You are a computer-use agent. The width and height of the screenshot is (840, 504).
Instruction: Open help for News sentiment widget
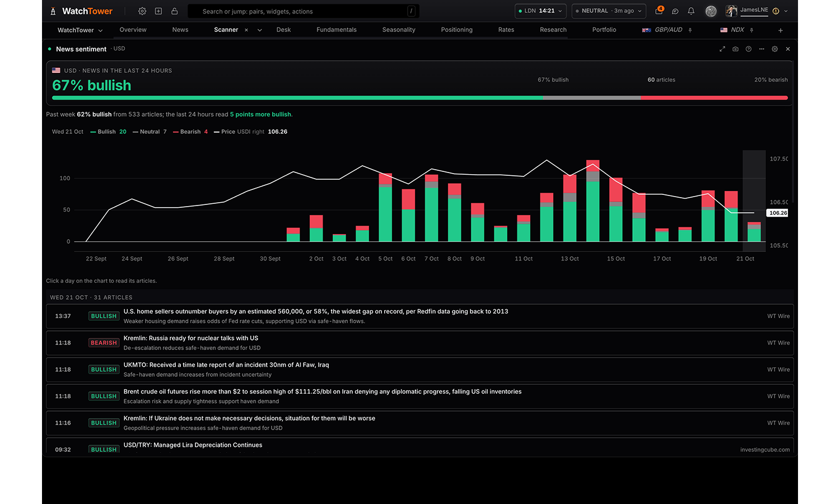[749, 49]
